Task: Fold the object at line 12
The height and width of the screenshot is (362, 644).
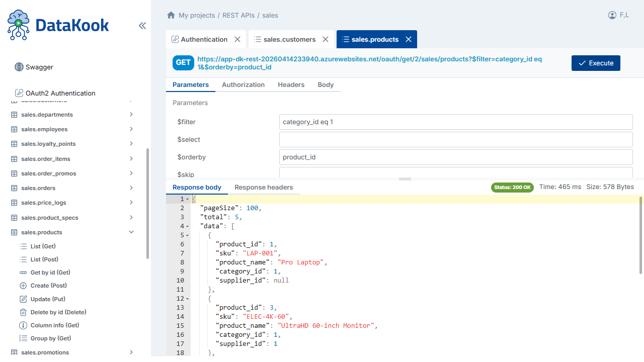Action: (188, 299)
